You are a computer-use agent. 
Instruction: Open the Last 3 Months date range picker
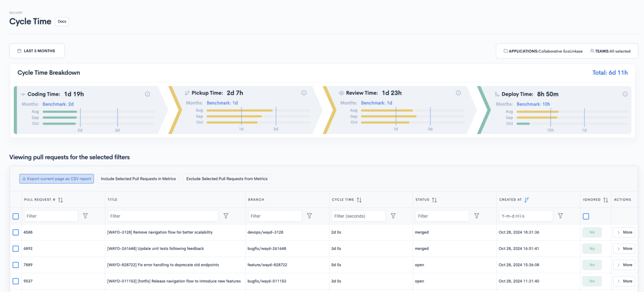point(37,51)
